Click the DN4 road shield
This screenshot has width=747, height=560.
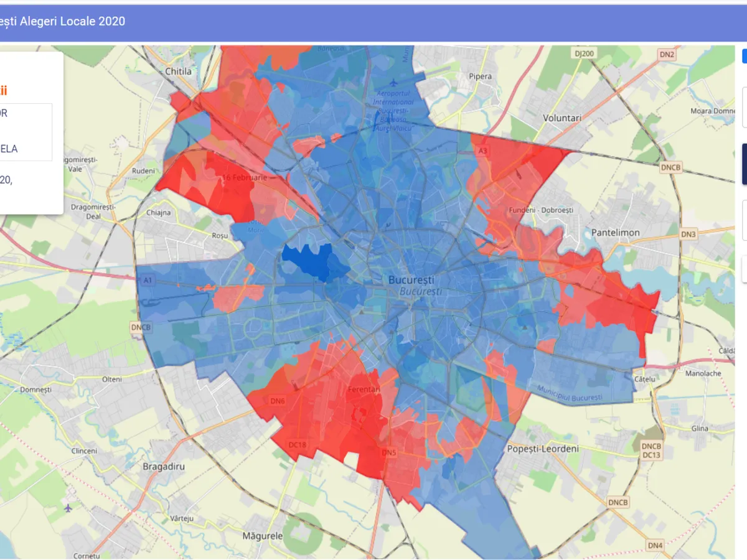click(655, 546)
